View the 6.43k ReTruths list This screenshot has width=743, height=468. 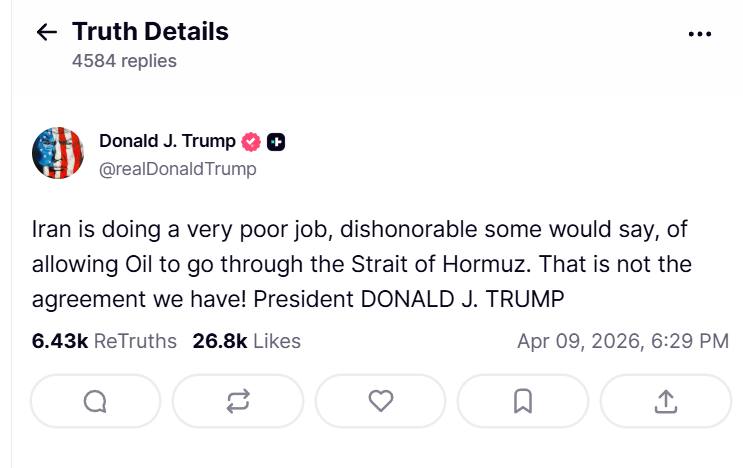coord(104,341)
